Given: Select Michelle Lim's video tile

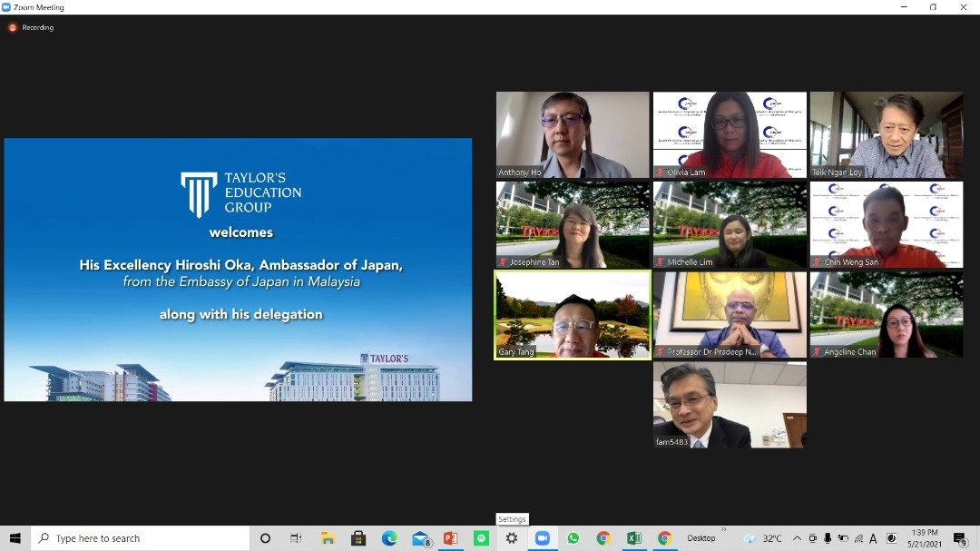Looking at the screenshot, I should tap(730, 224).
